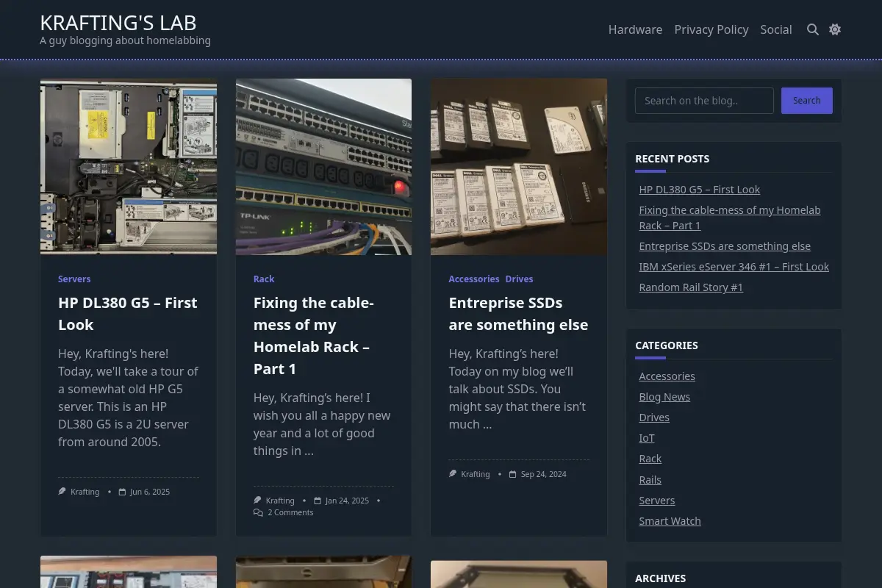Viewport: 882px width, 588px height.
Task: Click the KRAFTING'S LAB site title
Action: 118,22
